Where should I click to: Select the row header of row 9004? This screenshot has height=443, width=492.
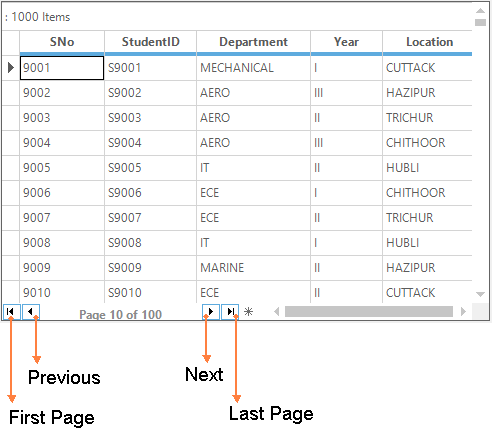(11, 143)
